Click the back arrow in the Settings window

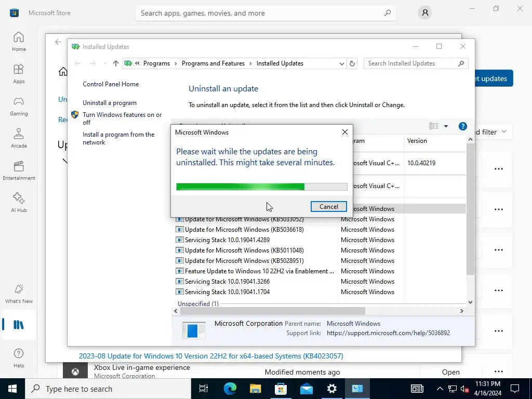58,42
